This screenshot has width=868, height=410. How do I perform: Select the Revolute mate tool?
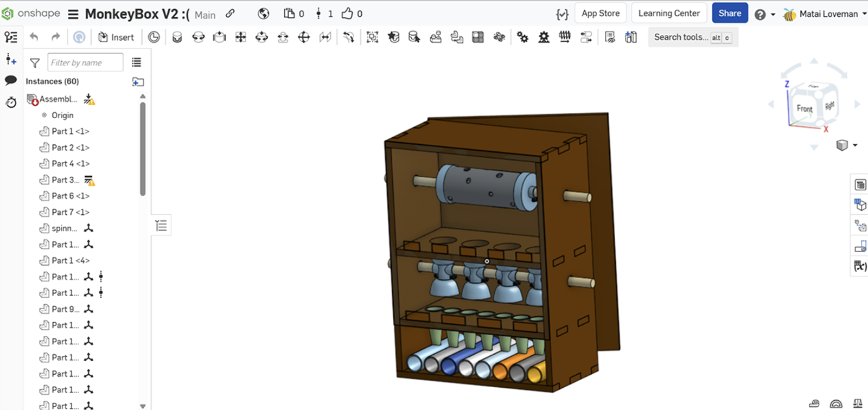[x=198, y=37]
